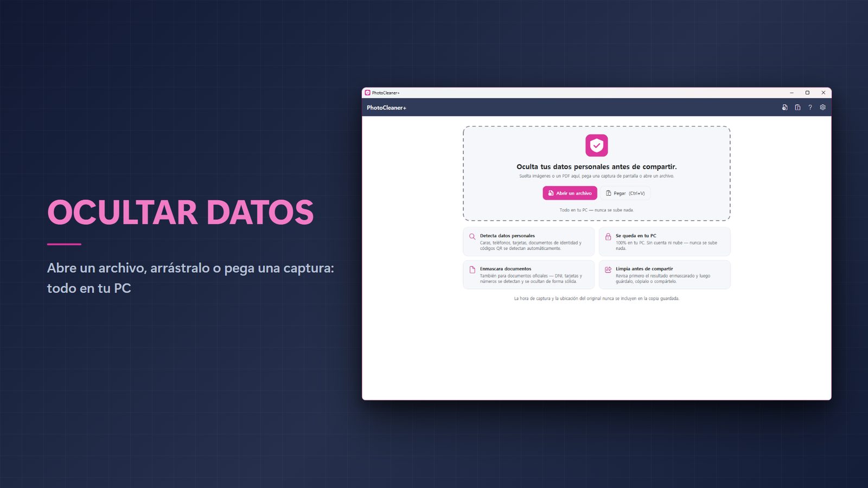Minimize the PhotoCleaner+ window
Image resolution: width=868 pixels, height=488 pixels.
click(x=792, y=93)
